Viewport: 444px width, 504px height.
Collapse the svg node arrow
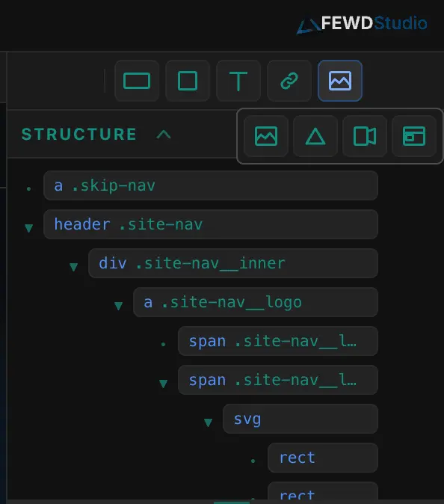pos(209,422)
